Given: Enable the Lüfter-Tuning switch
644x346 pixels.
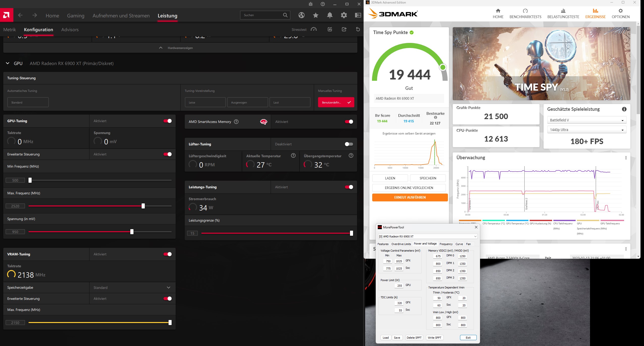Looking at the screenshot, I should click(349, 144).
